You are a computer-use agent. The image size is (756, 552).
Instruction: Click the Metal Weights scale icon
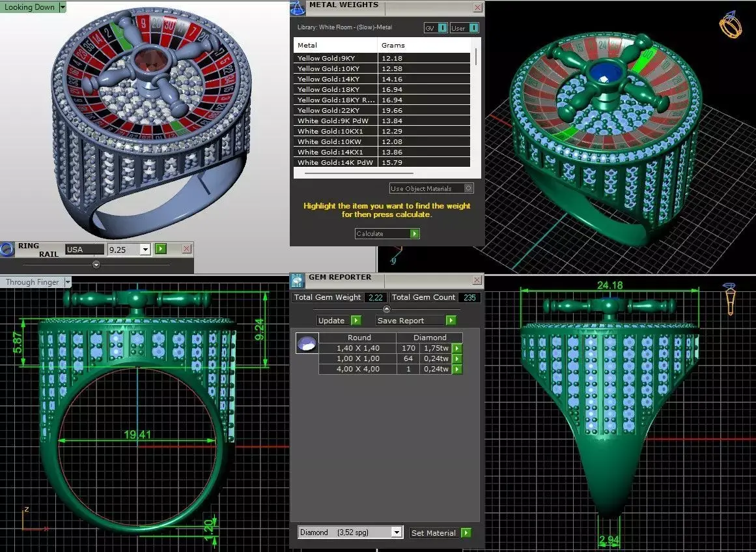[298, 7]
